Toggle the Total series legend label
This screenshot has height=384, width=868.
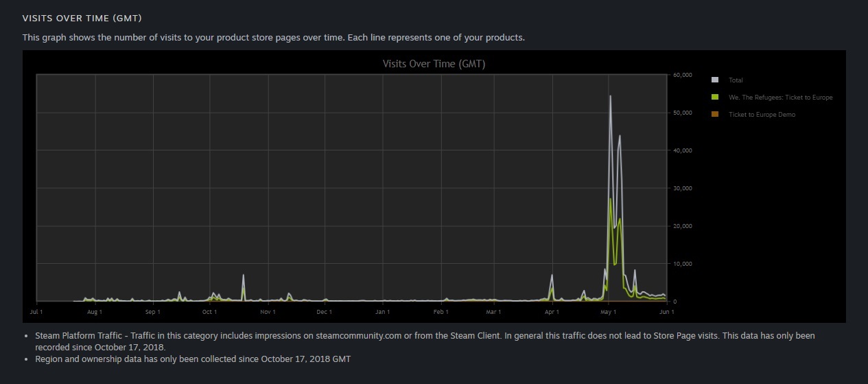[736, 80]
